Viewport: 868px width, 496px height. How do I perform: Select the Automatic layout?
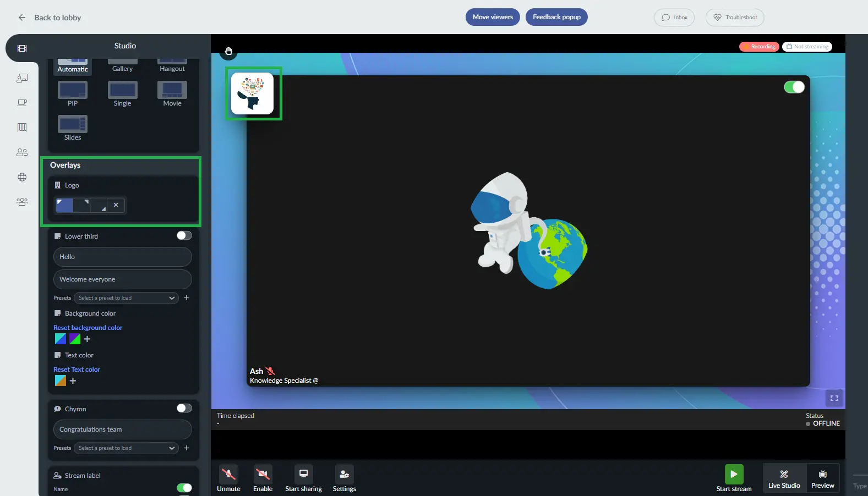click(73, 66)
